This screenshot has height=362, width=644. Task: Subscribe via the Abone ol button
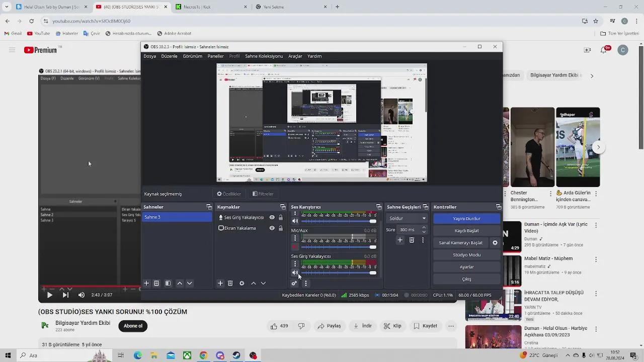132,326
